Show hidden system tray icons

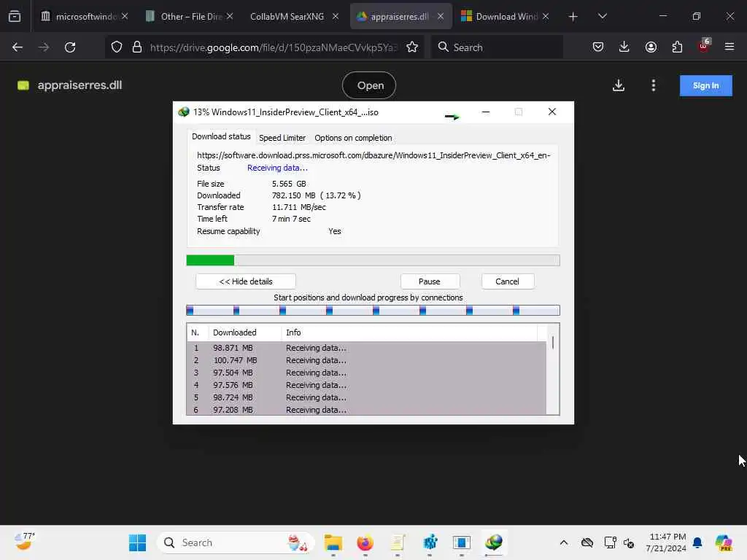pos(564,542)
